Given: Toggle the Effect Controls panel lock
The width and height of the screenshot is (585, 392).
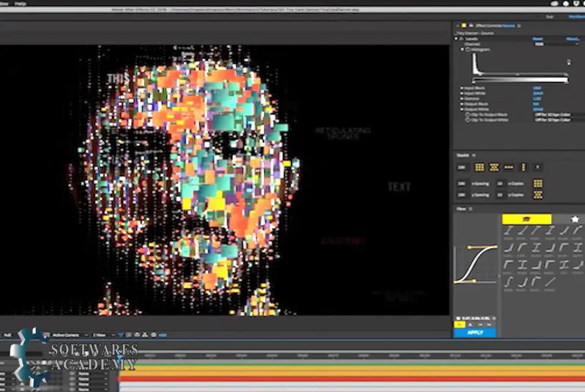Looking at the screenshot, I should point(471,25).
